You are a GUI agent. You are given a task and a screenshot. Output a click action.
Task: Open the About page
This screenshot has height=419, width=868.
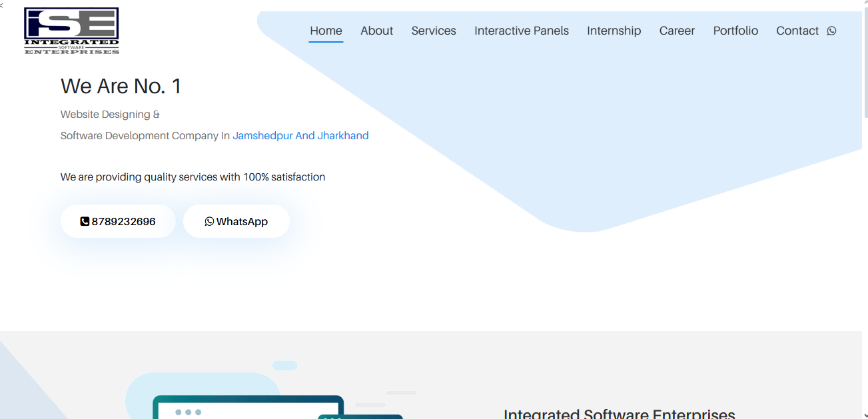pos(376,31)
